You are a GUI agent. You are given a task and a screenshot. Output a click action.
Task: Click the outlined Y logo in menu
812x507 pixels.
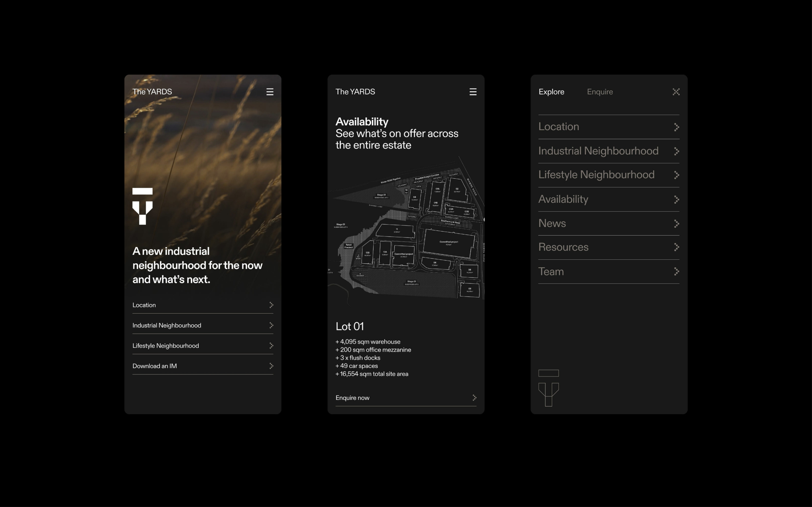click(x=548, y=388)
